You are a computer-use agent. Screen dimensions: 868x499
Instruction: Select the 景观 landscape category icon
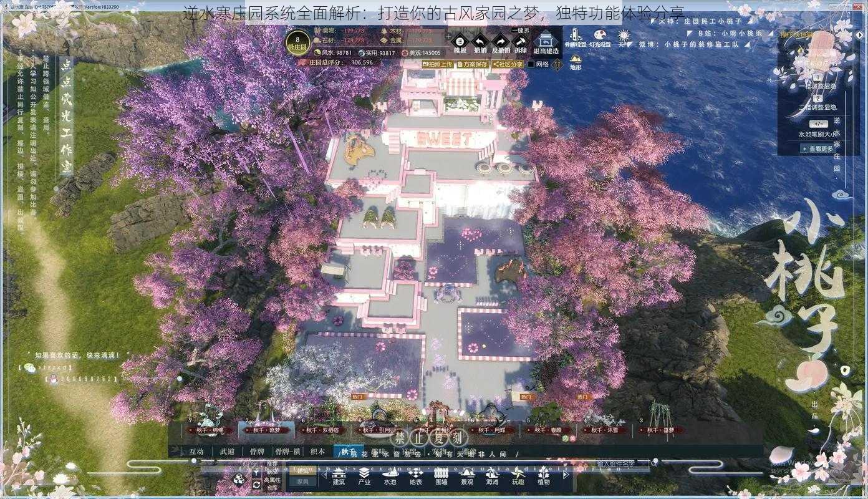466,477
